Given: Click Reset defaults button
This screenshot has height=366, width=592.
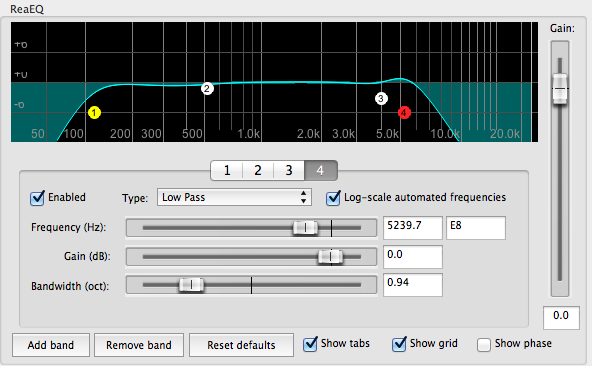Looking at the screenshot, I should point(241,345).
